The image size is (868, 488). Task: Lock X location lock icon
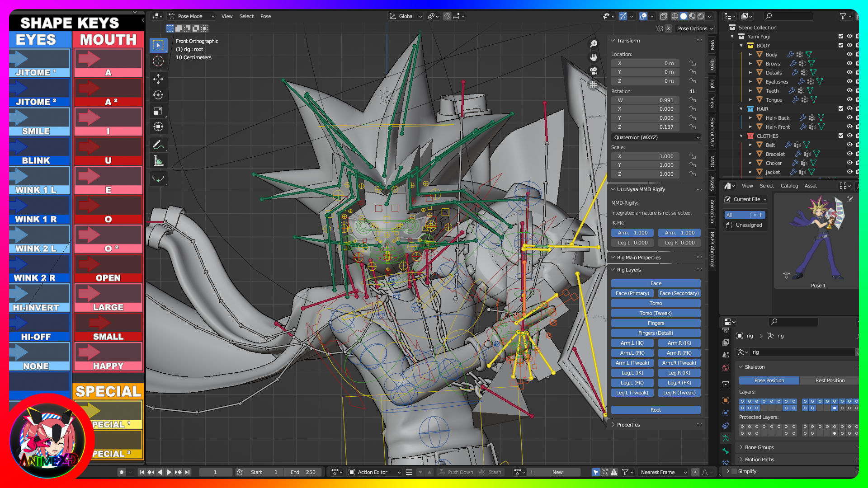coord(693,63)
